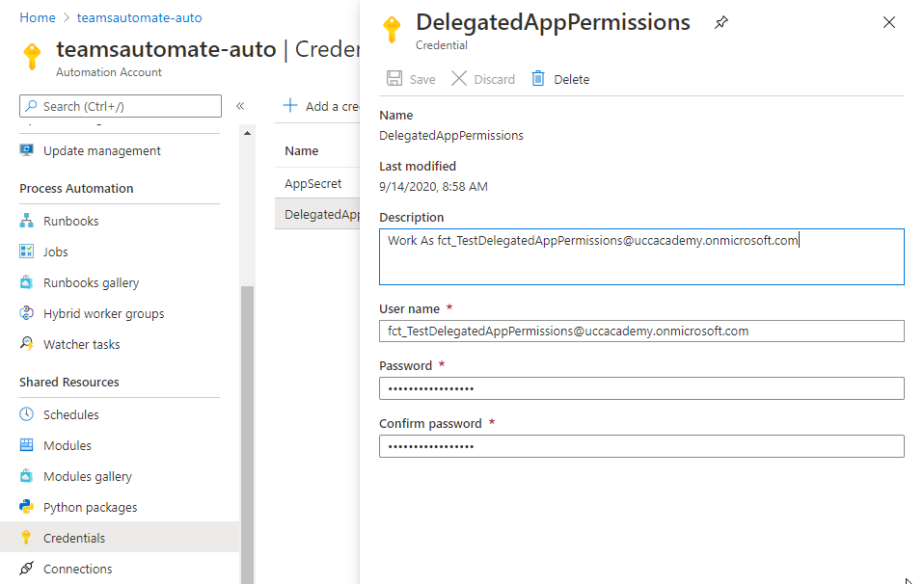This screenshot has height=584, width=924.
Task: Open the teamsautomate-auto breadcrumb link
Action: 139,17
